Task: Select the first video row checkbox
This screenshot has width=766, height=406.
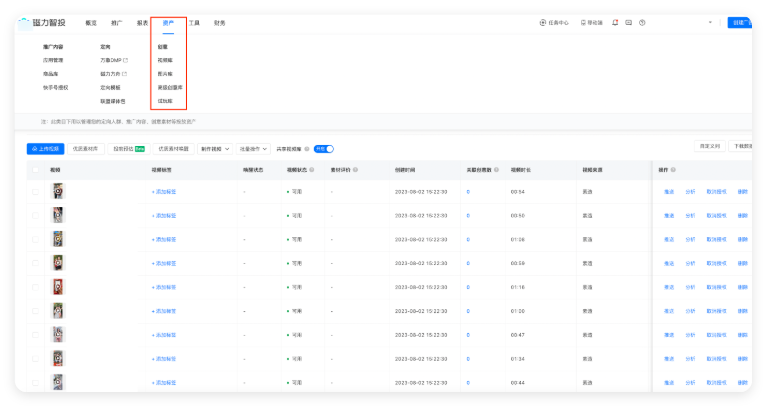Action: [36, 191]
